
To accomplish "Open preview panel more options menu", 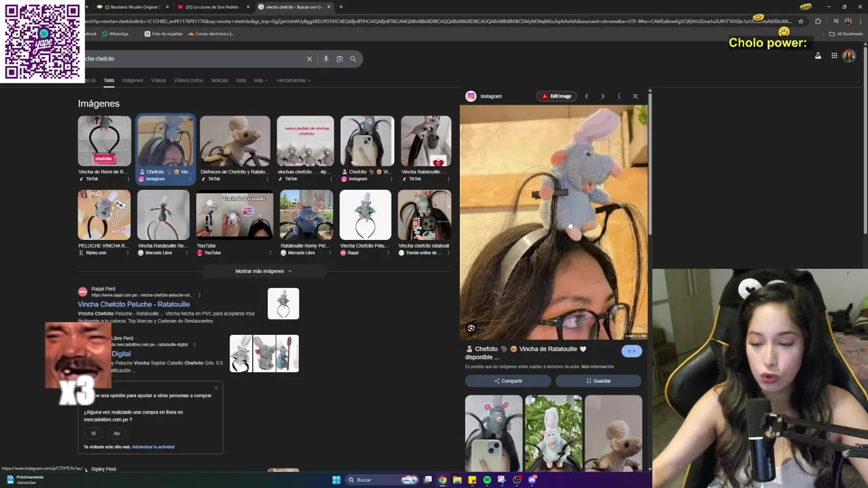I will (x=618, y=96).
